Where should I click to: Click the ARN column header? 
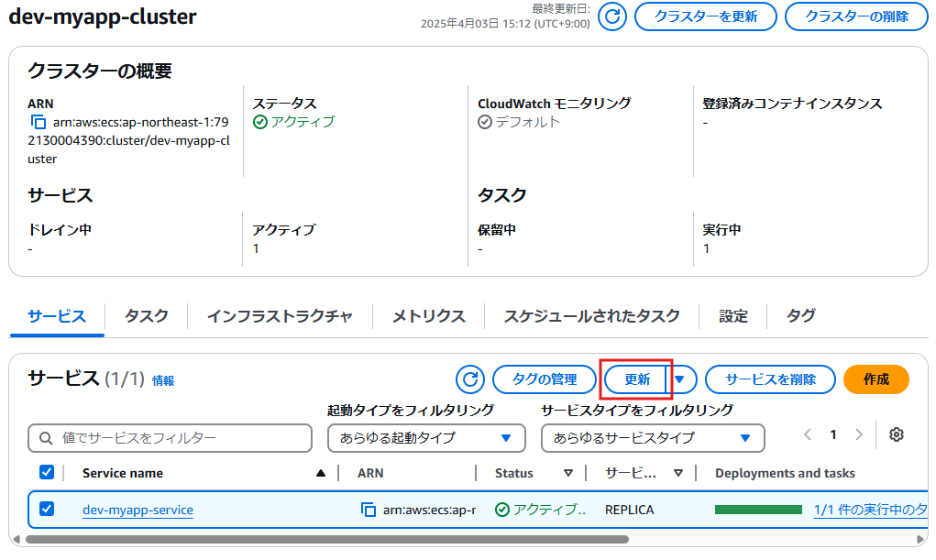coord(370,473)
